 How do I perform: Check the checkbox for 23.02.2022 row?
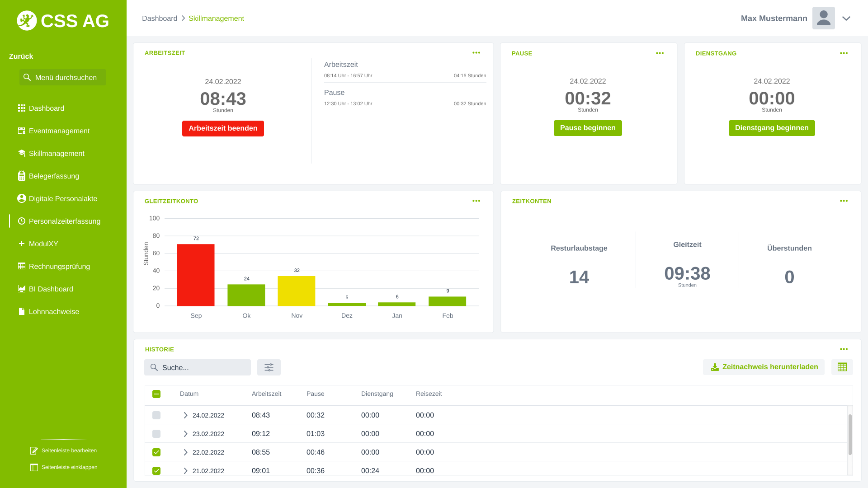pos(156,434)
